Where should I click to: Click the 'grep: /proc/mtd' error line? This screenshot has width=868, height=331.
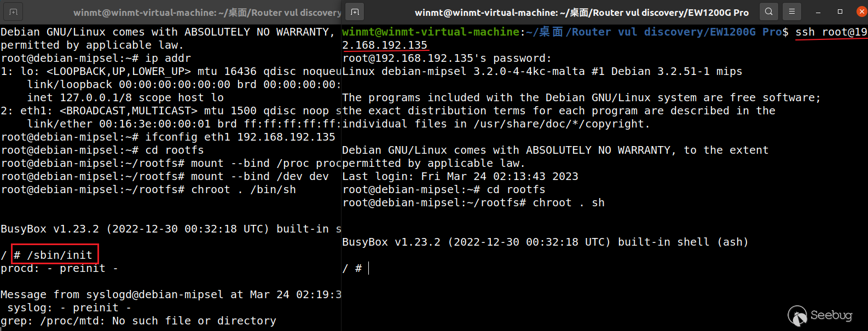(138, 321)
